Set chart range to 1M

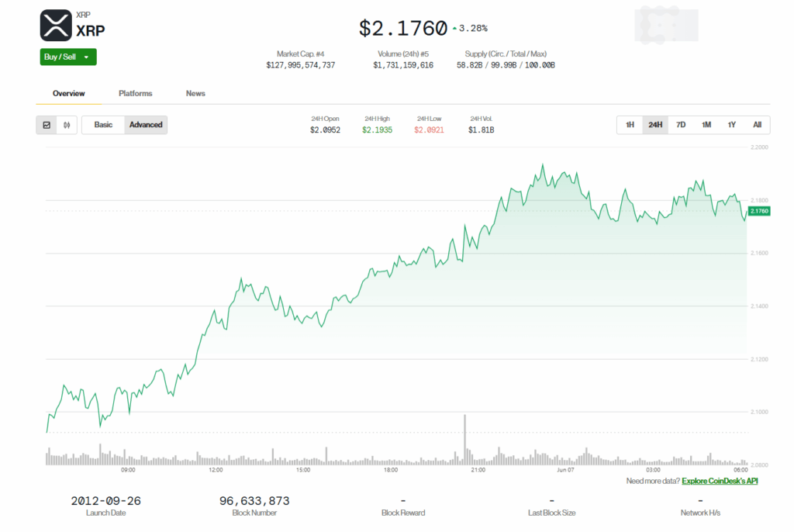click(706, 125)
